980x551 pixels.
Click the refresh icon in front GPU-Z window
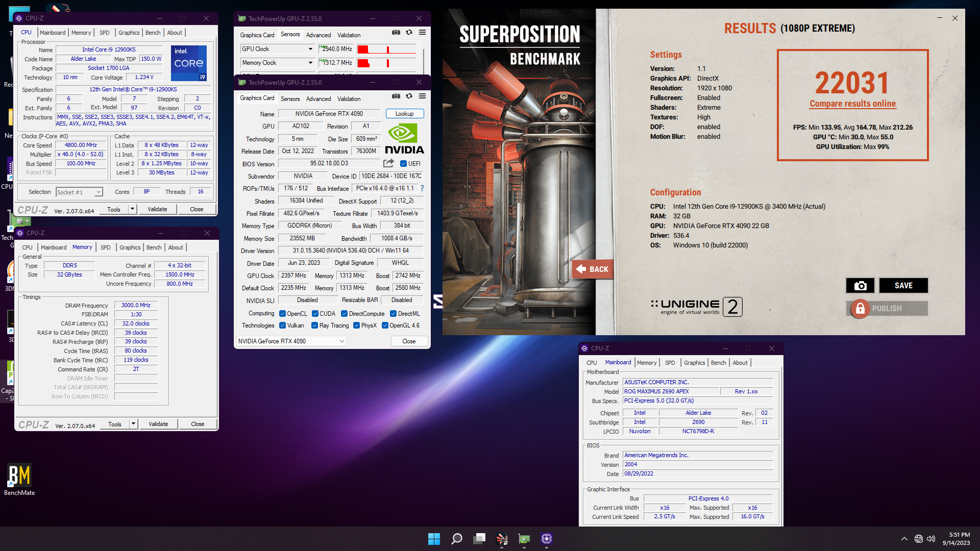coord(409,96)
